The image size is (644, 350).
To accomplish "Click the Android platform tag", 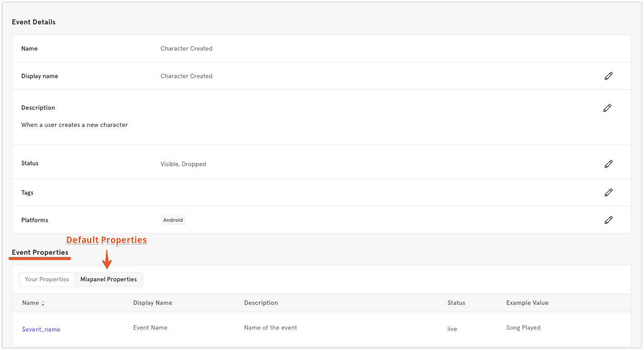I will 173,220.
